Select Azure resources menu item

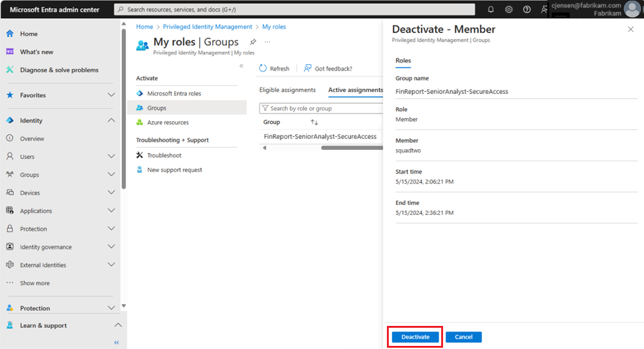(x=168, y=122)
